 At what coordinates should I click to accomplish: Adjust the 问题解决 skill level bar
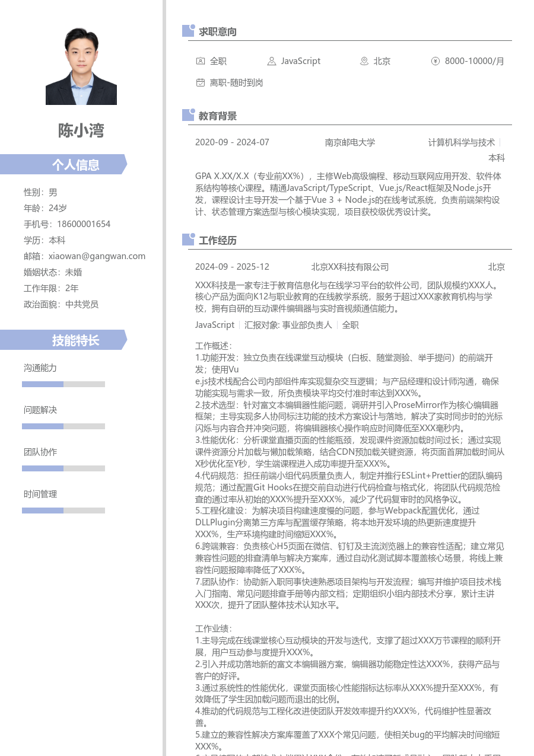click(63, 426)
